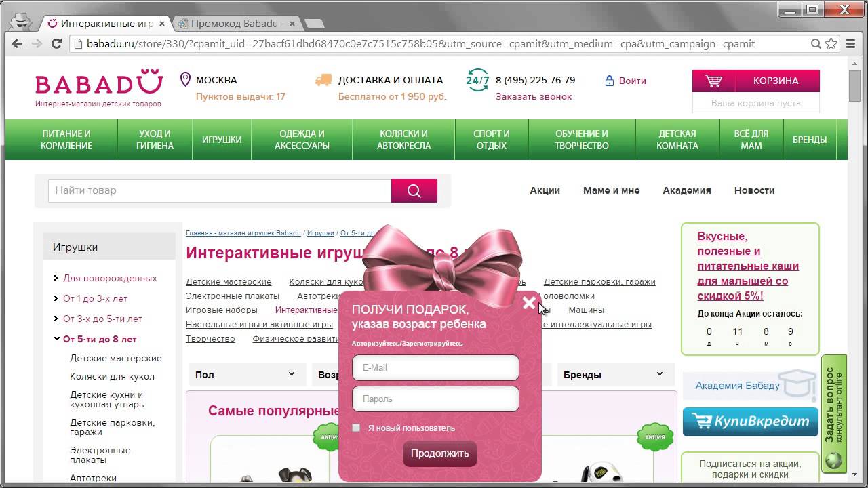The width and height of the screenshot is (868, 488).
Task: Open the Академия link
Action: pos(687,190)
